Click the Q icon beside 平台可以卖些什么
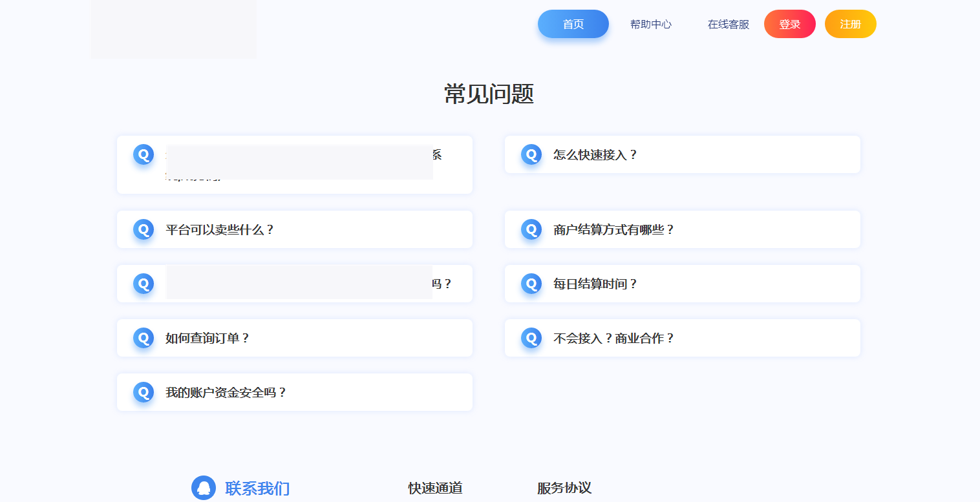The height and width of the screenshot is (502, 980). click(143, 229)
